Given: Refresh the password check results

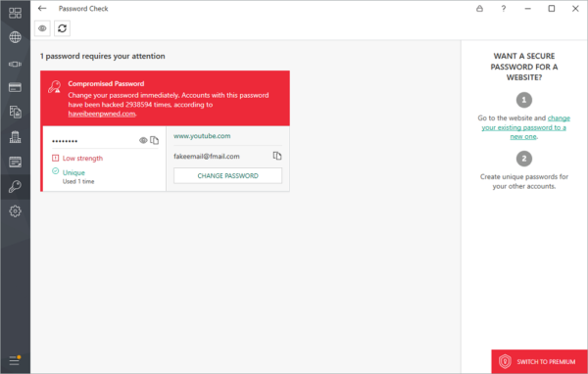Looking at the screenshot, I should (63, 28).
